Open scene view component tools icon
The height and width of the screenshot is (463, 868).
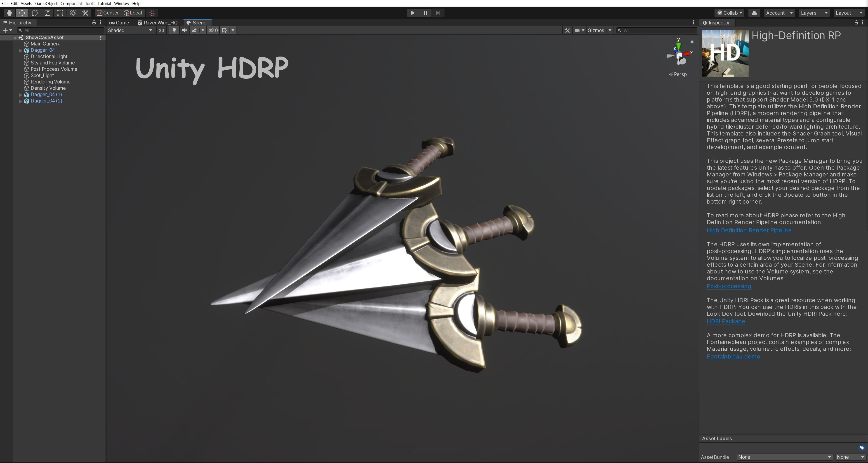click(x=567, y=30)
